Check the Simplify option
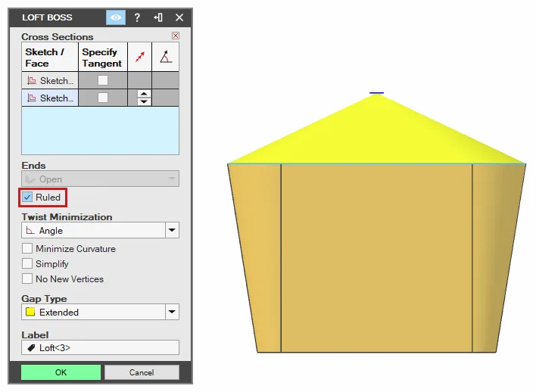Image resolution: width=536 pixels, height=392 pixels. (x=27, y=264)
